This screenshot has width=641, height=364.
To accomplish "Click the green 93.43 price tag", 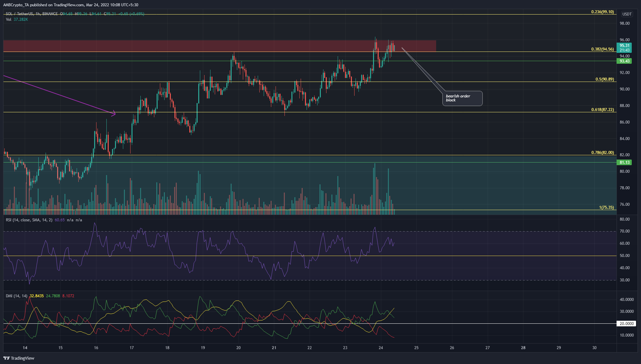I will click(624, 61).
